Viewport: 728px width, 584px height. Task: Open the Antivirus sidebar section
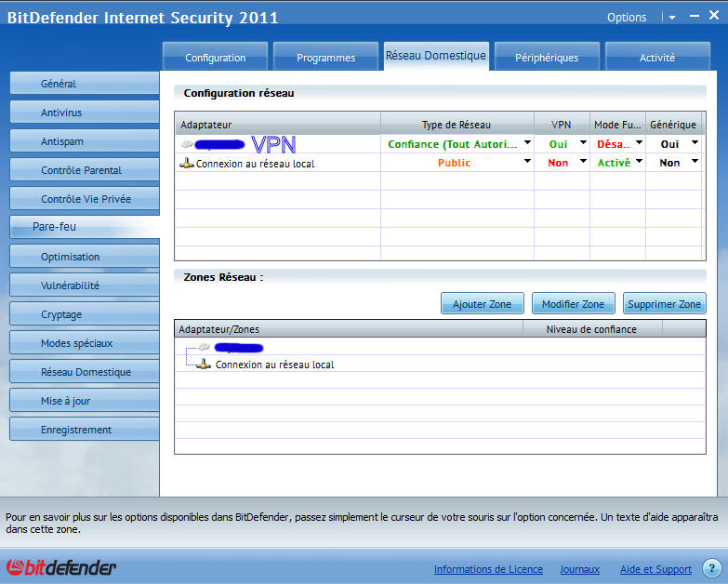pyautogui.click(x=85, y=113)
